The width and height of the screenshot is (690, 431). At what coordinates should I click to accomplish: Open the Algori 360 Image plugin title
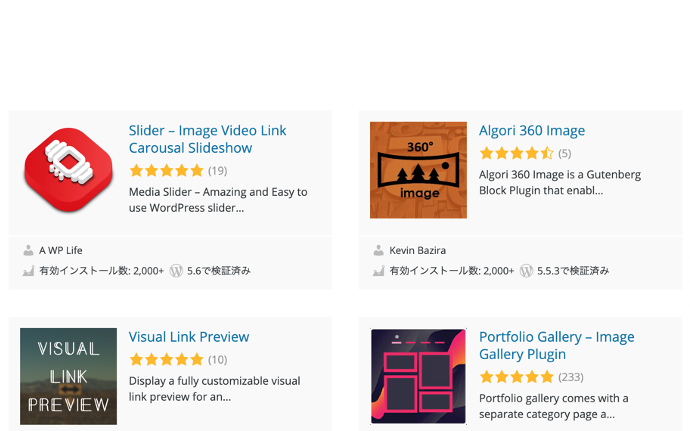tap(532, 130)
